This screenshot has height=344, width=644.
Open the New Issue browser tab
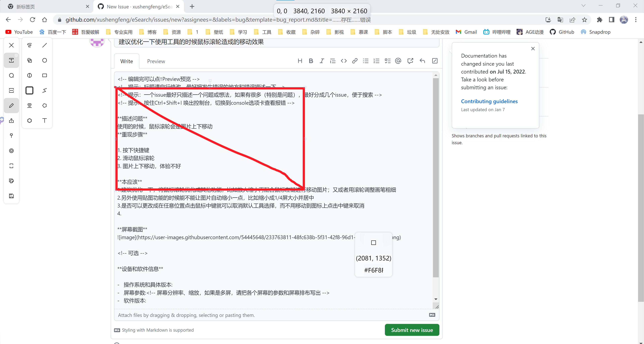click(x=139, y=7)
